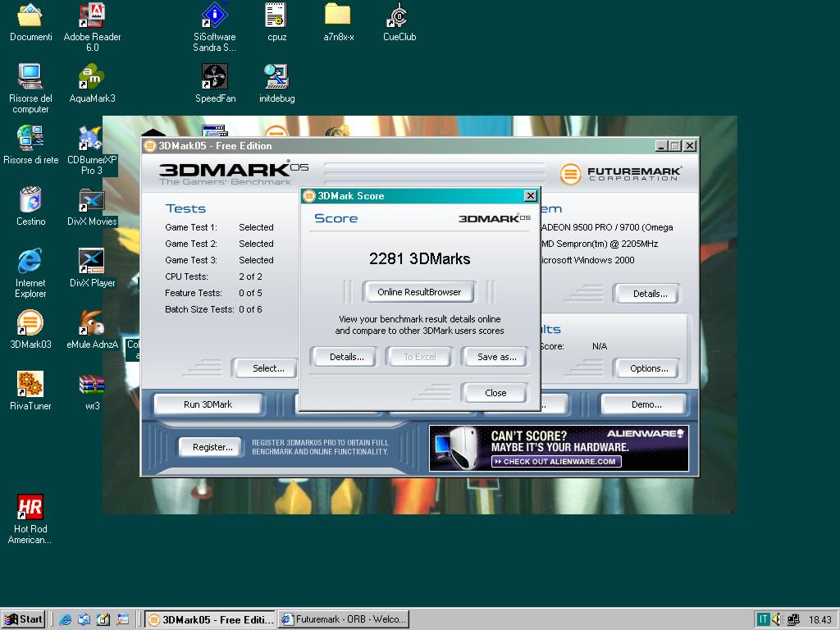Click the Score dialog X button

click(531, 195)
